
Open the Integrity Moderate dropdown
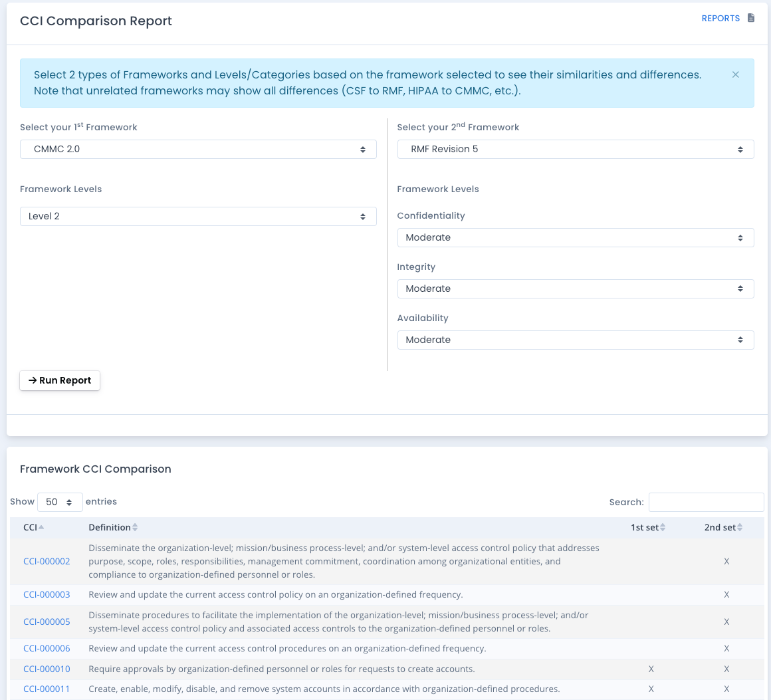pos(576,289)
